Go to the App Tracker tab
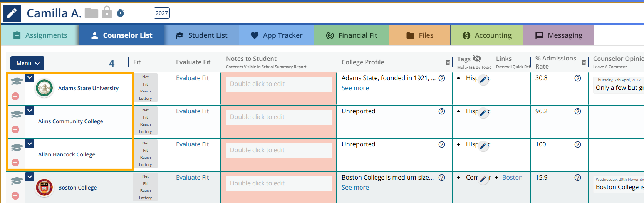 coord(277,35)
